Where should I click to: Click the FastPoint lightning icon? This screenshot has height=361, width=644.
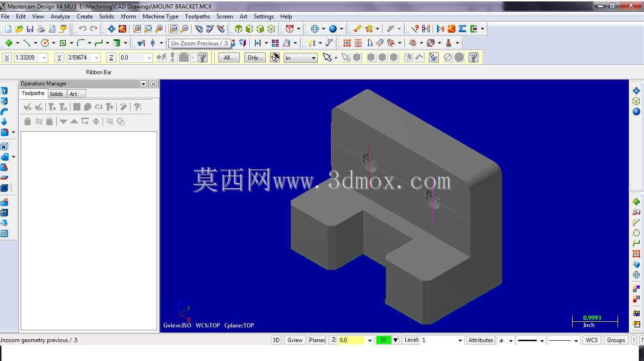point(161,58)
